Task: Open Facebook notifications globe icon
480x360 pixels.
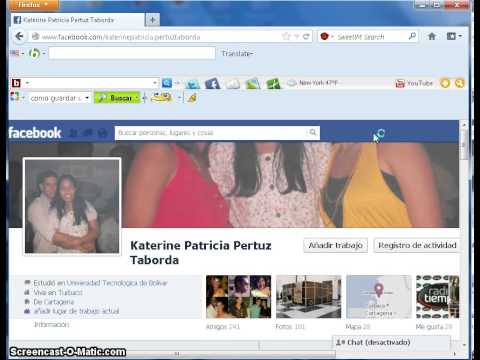Action: (x=103, y=133)
